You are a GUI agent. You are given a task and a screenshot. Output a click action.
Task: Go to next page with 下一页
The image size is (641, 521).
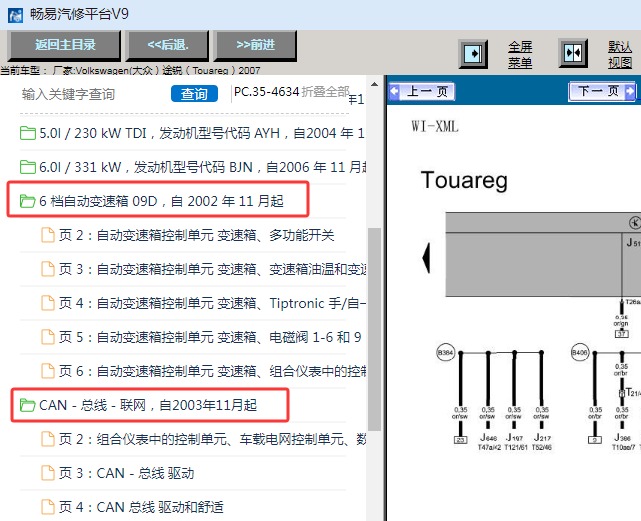602,91
